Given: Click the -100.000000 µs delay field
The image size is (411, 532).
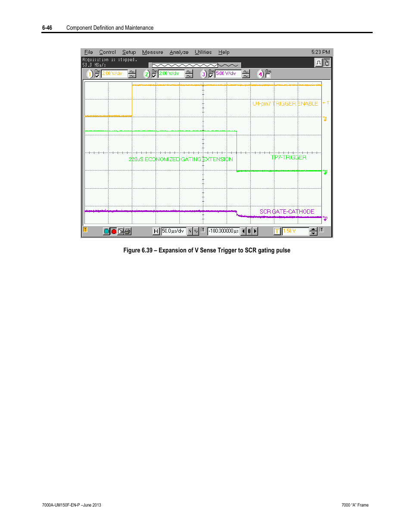Looking at the screenshot, I should point(224,231).
